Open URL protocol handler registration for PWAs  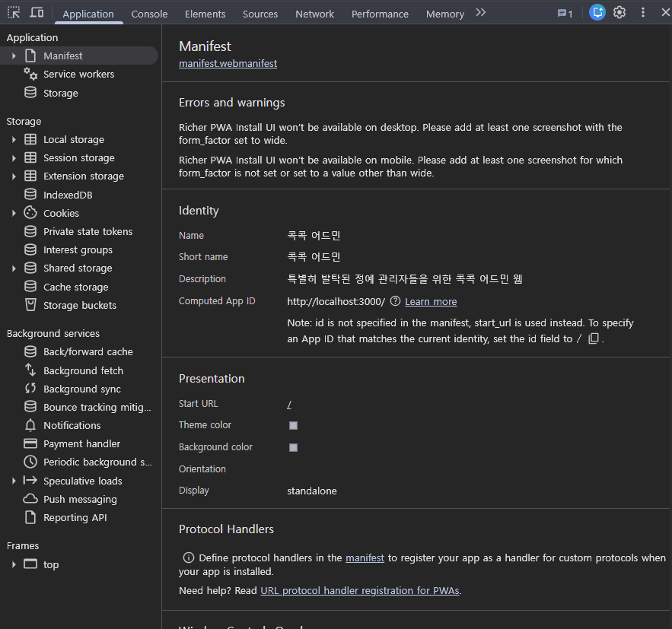click(360, 590)
